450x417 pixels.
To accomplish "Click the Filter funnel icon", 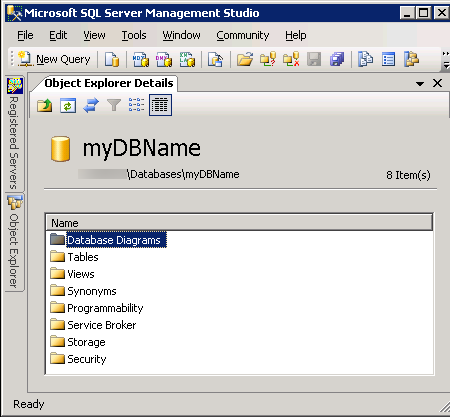I will point(114,105).
